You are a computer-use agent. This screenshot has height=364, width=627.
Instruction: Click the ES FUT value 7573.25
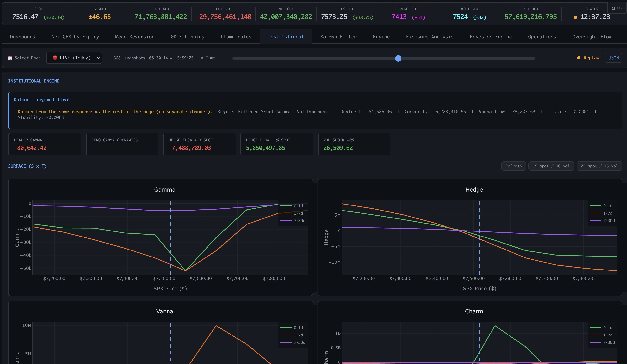pyautogui.click(x=334, y=17)
